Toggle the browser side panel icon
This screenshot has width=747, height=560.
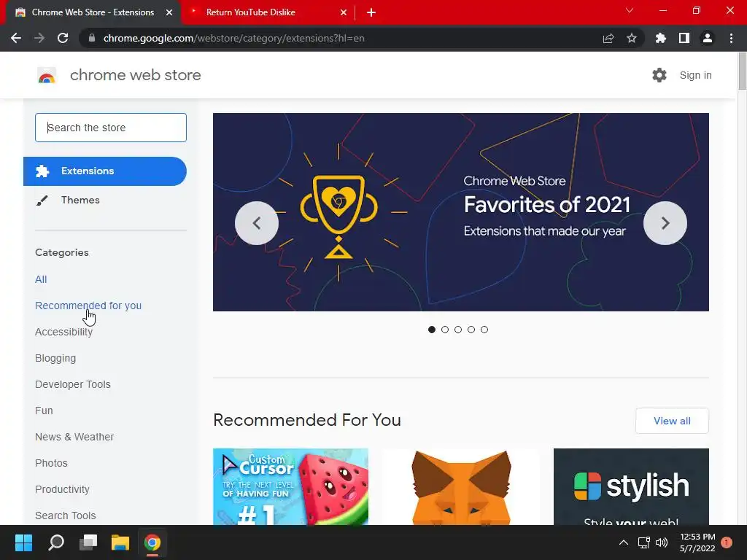point(684,38)
